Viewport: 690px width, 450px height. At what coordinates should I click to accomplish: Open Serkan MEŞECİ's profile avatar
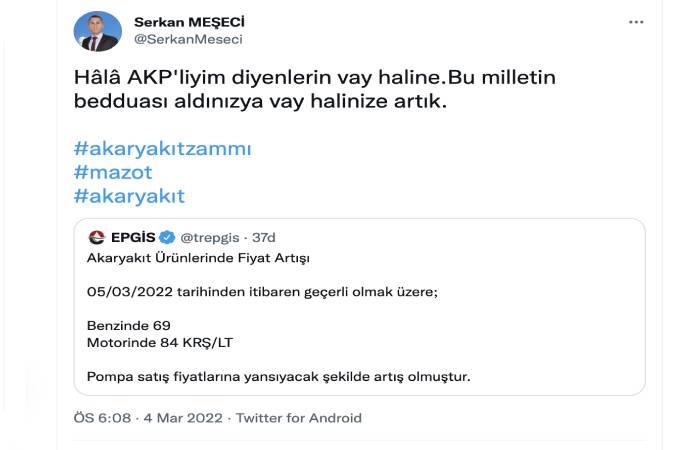tap(97, 31)
